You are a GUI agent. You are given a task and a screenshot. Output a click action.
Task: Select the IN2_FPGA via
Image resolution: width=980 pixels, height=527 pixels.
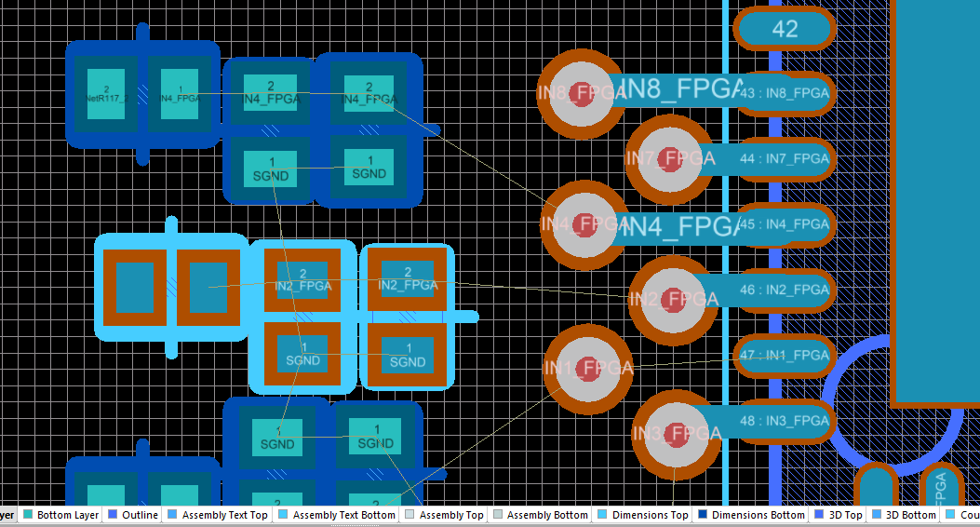click(x=673, y=300)
